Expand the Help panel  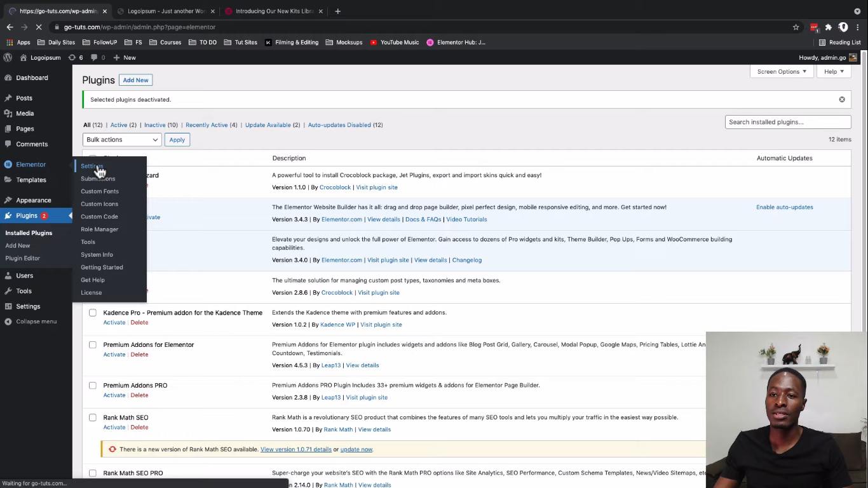(x=834, y=72)
